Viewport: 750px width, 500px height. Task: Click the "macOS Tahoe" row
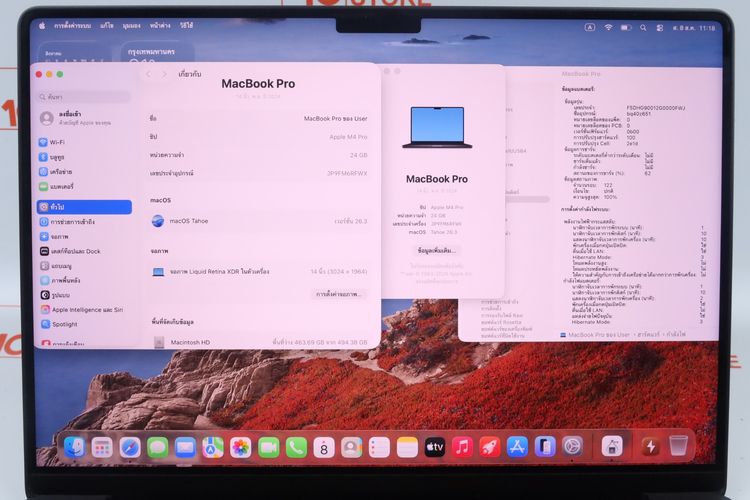pyautogui.click(x=258, y=221)
